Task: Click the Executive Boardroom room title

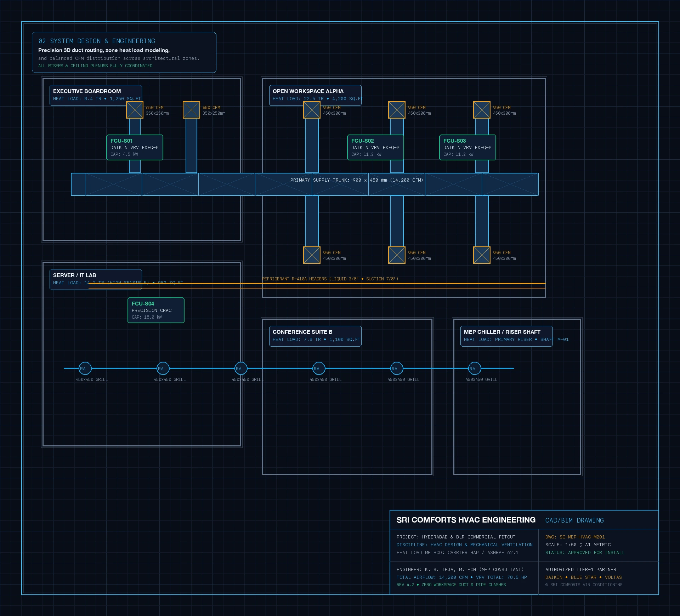Action: [x=87, y=91]
